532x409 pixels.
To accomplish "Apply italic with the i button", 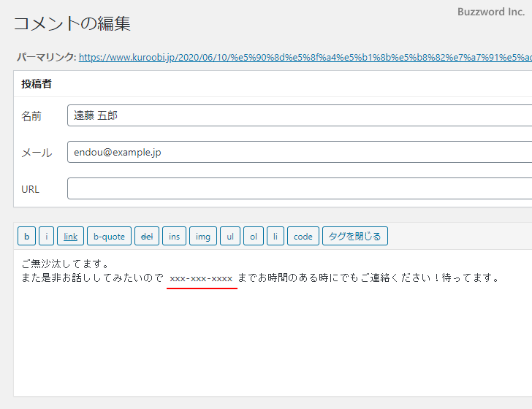I will (46, 236).
